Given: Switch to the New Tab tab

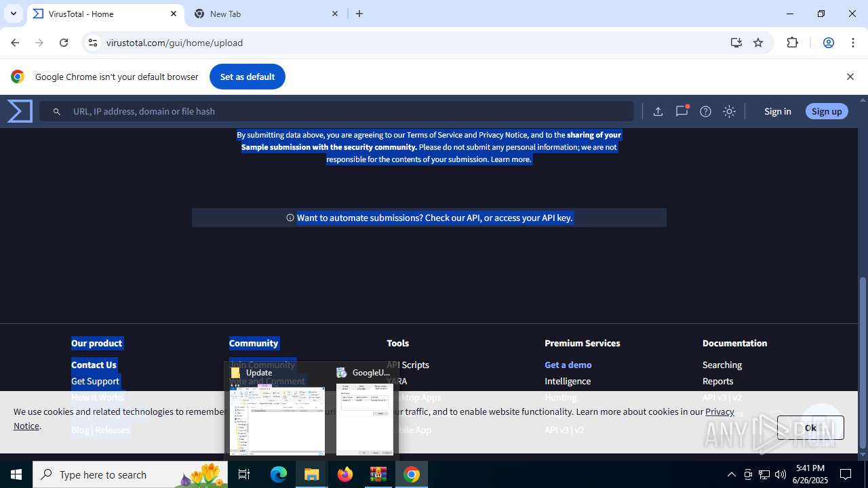Looking at the screenshot, I should 267,14.
